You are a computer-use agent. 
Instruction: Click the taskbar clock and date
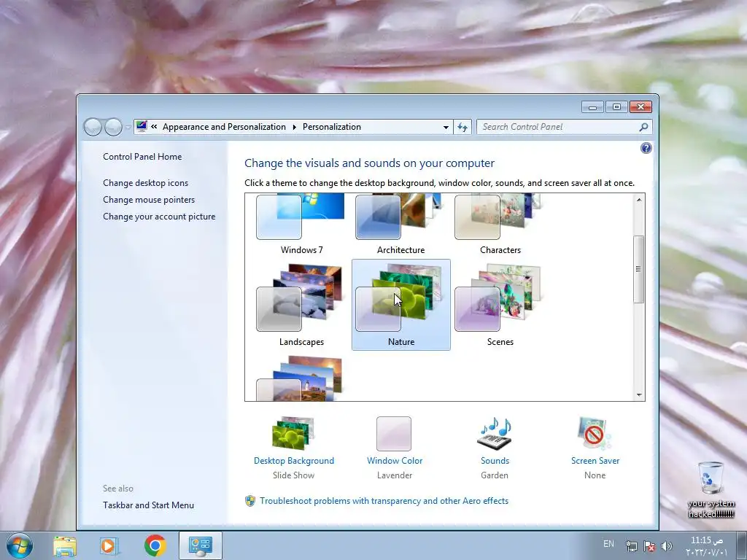(x=706, y=546)
